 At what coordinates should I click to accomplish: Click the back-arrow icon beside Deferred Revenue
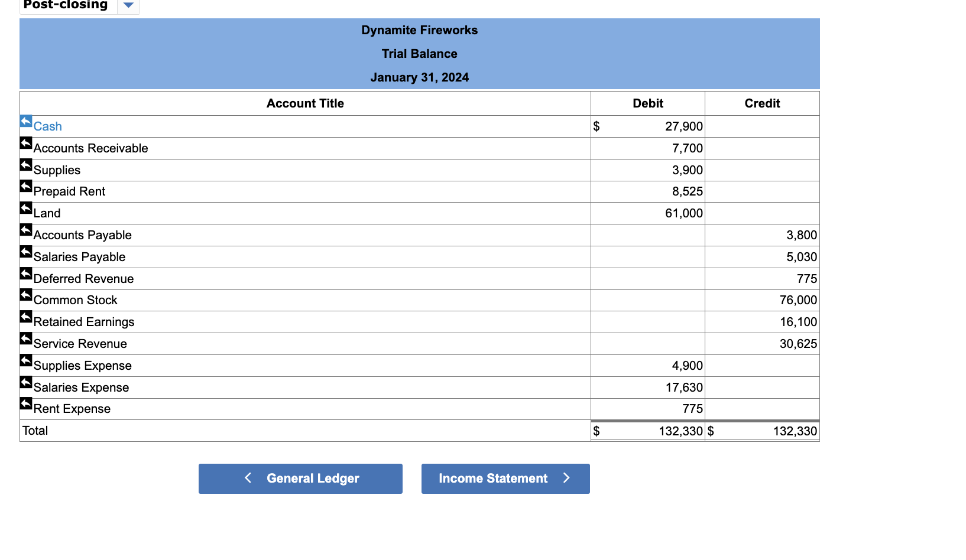[25, 273]
